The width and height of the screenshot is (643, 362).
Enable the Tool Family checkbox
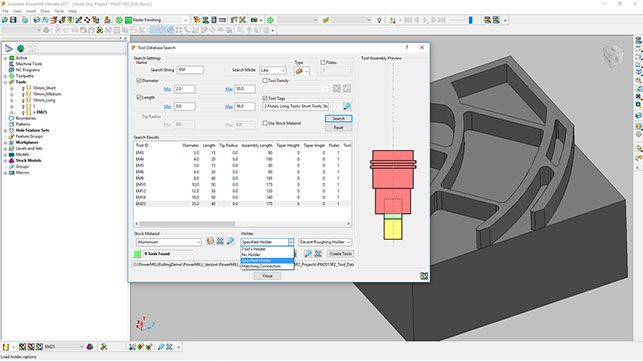coord(265,81)
